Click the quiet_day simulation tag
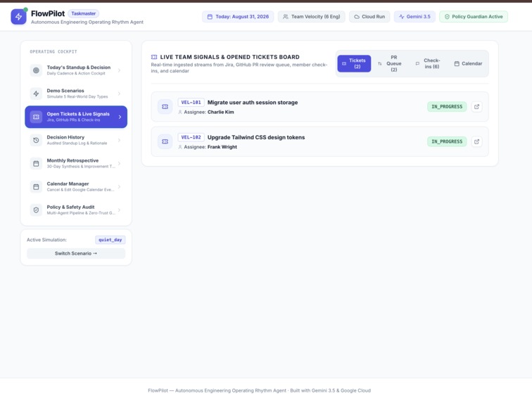Screen dimensions: 532x403 [110, 240]
